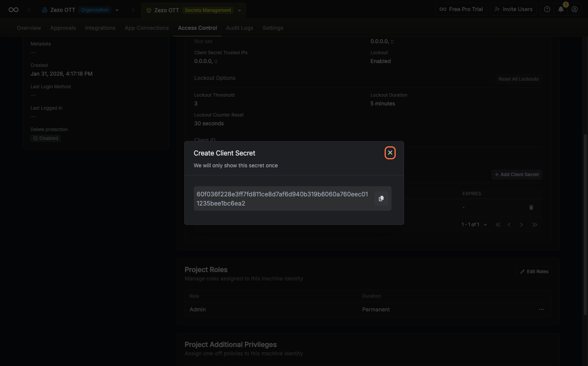The width and height of the screenshot is (588, 366).
Task: Open the rows per page dropdown
Action: coord(485,225)
